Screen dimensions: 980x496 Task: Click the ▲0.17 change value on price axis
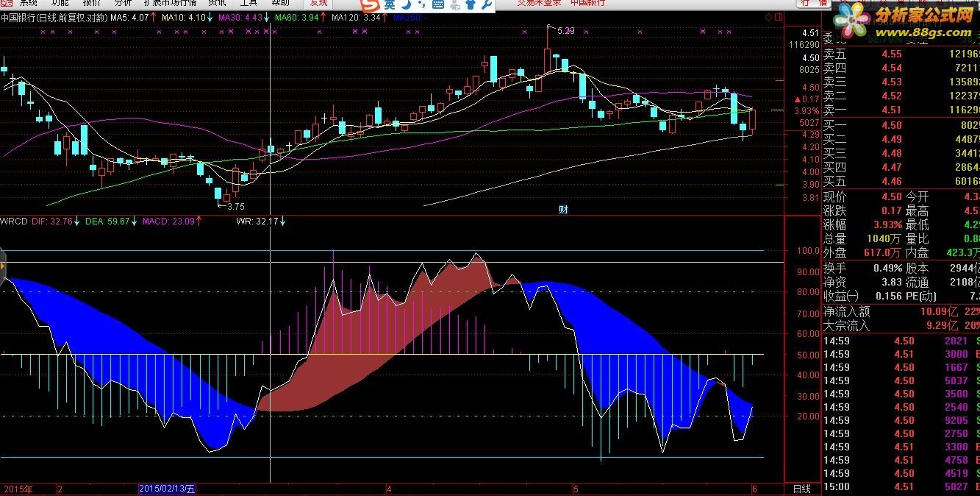[807, 99]
